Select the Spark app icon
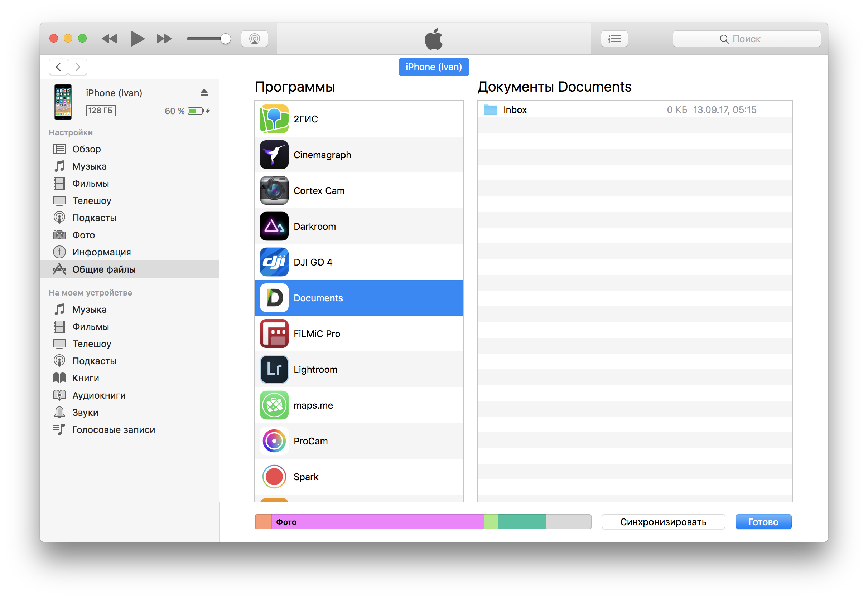Screen dimensions: 868x599 [x=274, y=477]
